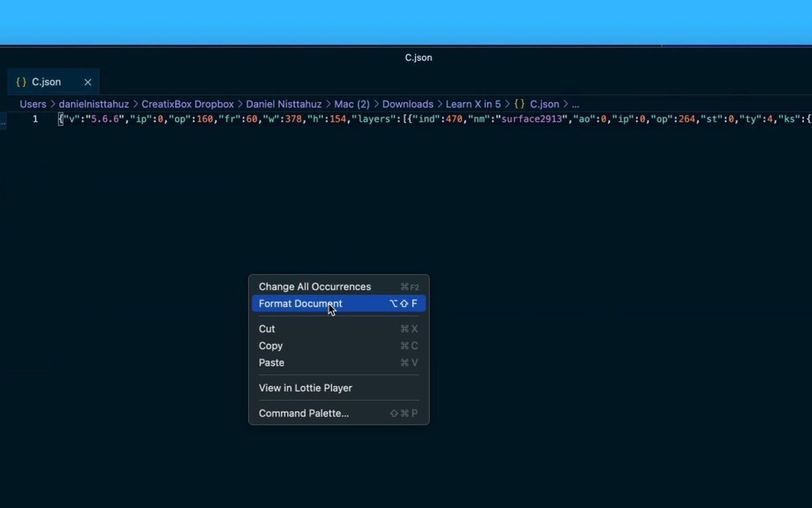812x508 pixels.
Task: Open danielnisttahuz breadcrumb segment
Action: pos(93,104)
